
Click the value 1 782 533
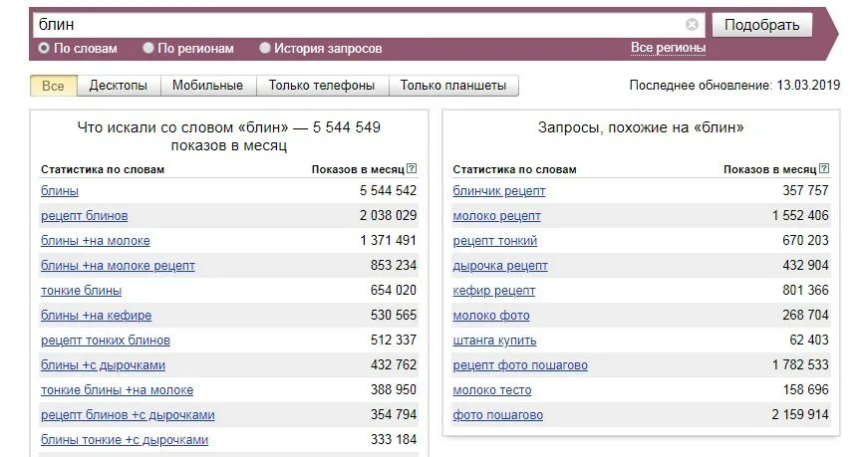tap(800, 364)
